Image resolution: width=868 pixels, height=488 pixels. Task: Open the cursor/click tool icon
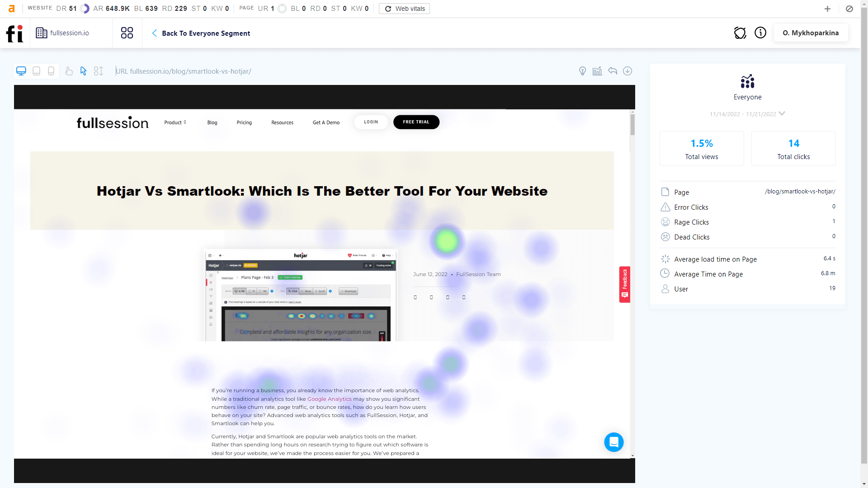click(x=84, y=71)
